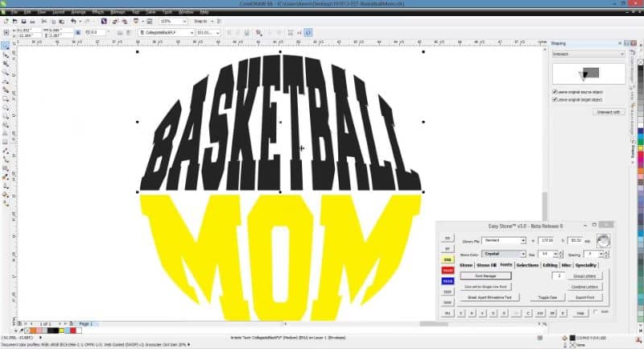Image resolution: width=644 pixels, height=349 pixels.
Task: Open the zoom level dropdown
Action: [x=184, y=22]
